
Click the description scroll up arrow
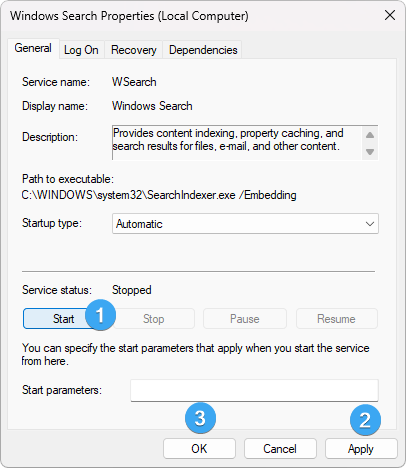[x=370, y=135]
